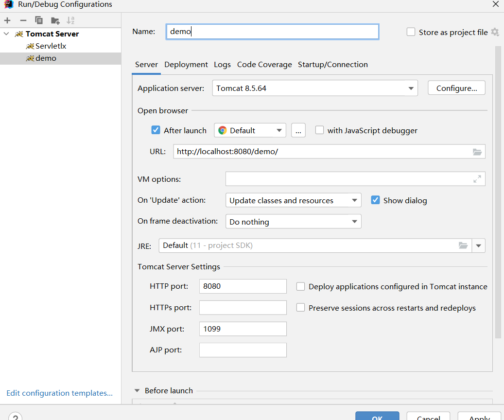Click the gear icon beside Store as project file

coord(495,32)
